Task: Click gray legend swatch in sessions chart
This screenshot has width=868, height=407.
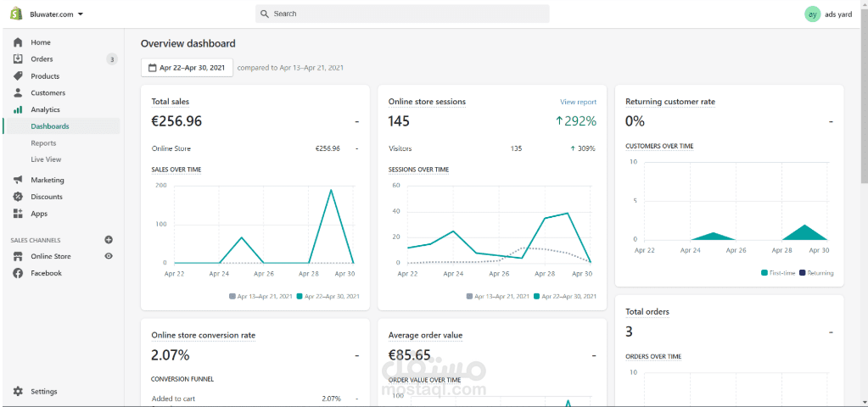Action: click(x=469, y=297)
